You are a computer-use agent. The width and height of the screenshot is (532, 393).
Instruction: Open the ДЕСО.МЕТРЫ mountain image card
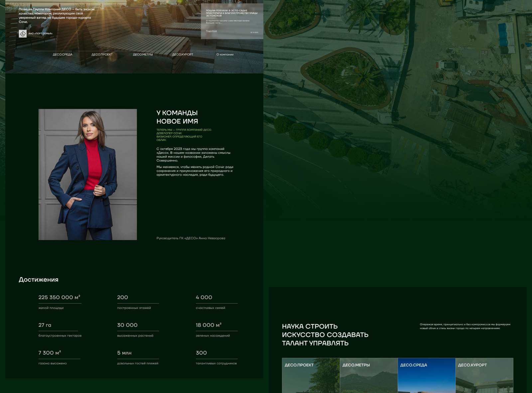tap(368, 376)
